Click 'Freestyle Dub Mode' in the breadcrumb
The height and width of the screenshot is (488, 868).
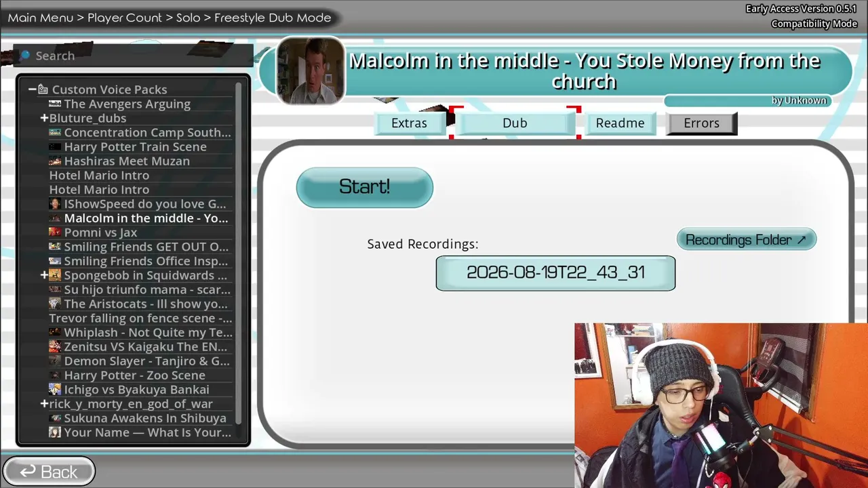point(273,18)
